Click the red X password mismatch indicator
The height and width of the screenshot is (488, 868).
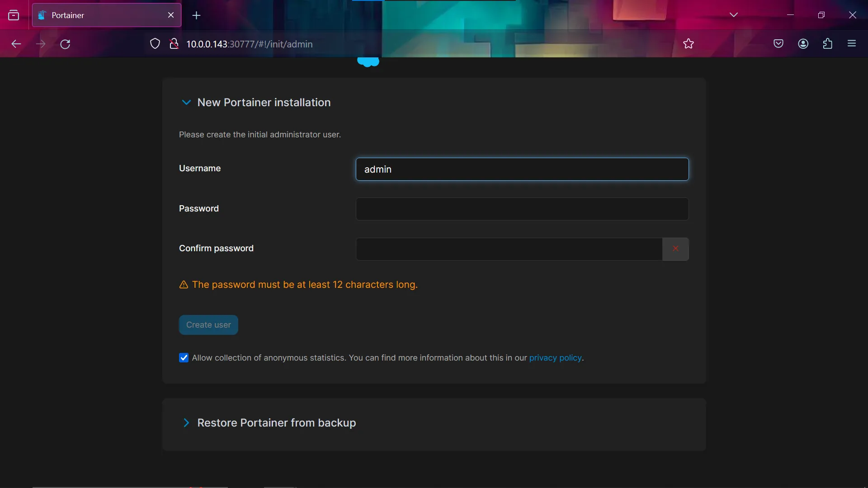point(675,249)
